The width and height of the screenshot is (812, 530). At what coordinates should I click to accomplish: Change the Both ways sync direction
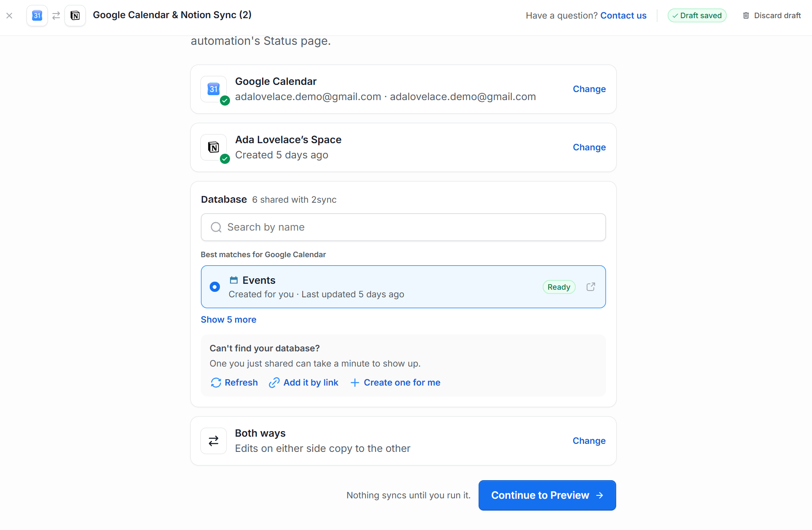(589, 441)
